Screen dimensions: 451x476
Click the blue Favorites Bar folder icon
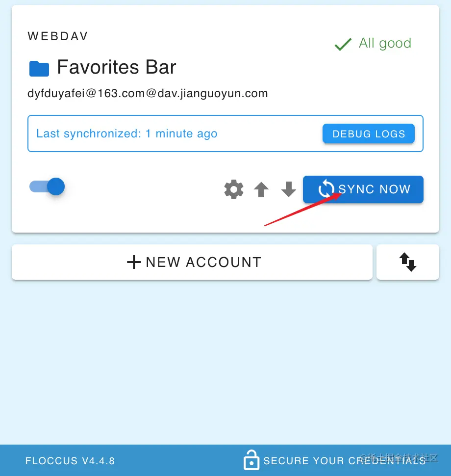coord(39,68)
